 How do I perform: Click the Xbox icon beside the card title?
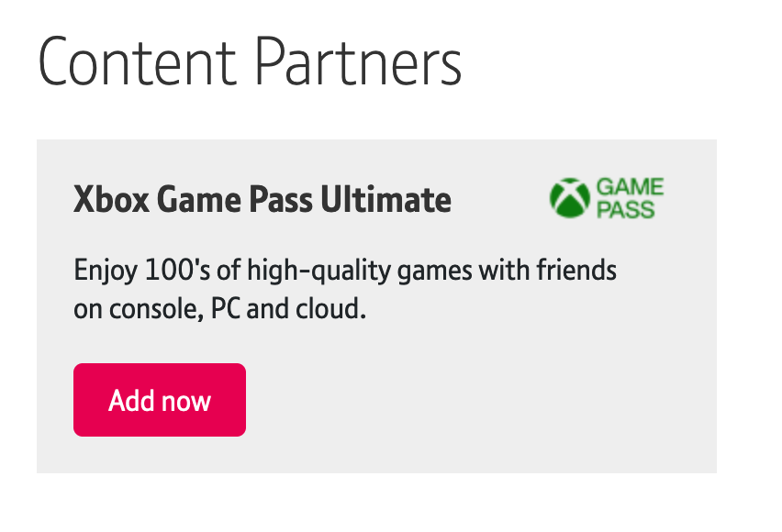[566, 196]
